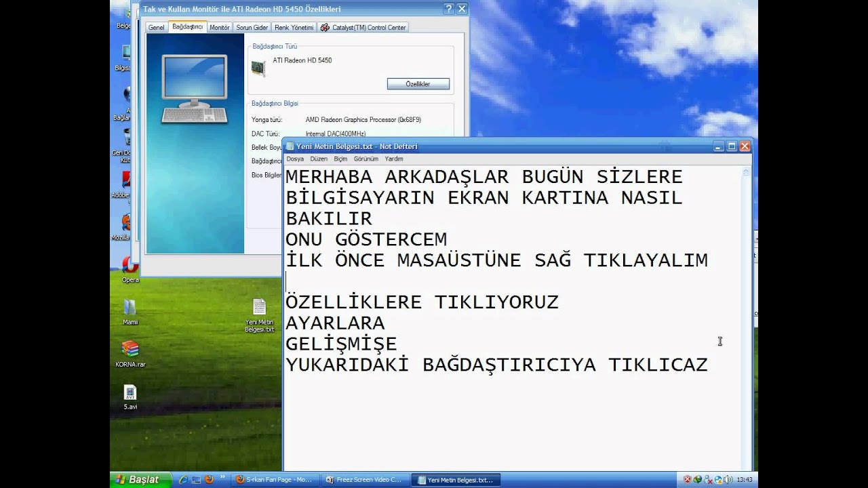Click the 'ATI Radeon HD 5450' adapter name
The image size is (868, 488).
pos(302,60)
